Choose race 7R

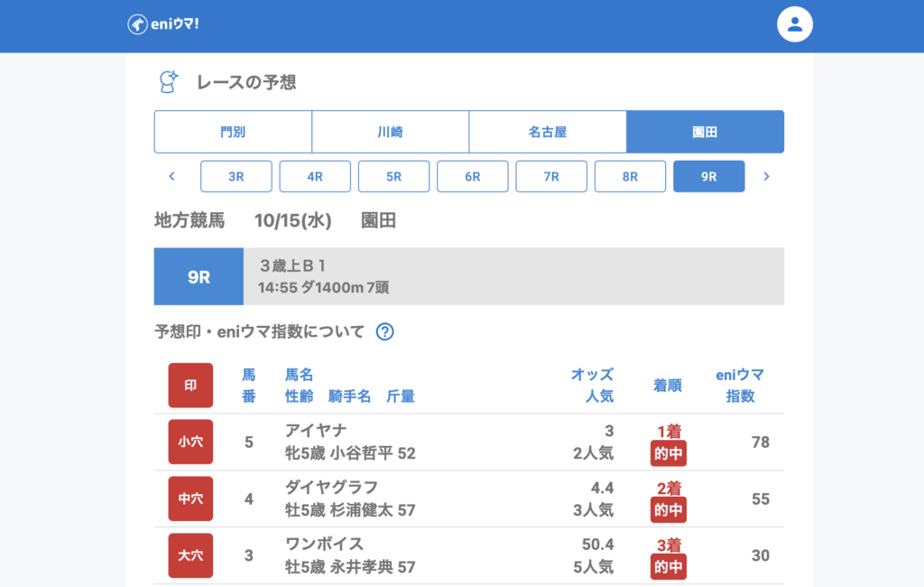coord(551,177)
